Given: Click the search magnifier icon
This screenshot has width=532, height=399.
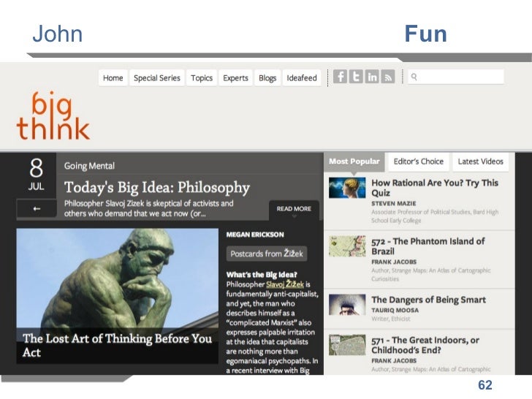Looking at the screenshot, I should [414, 77].
